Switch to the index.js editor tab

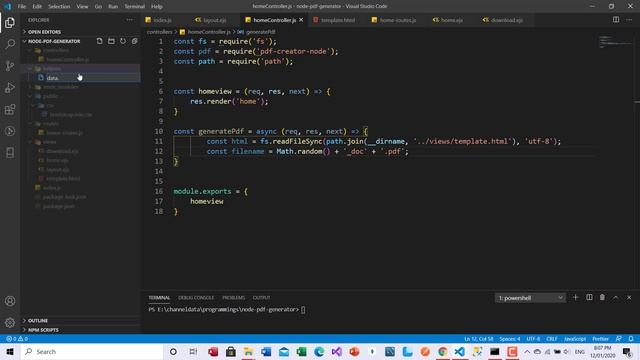[x=162, y=20]
